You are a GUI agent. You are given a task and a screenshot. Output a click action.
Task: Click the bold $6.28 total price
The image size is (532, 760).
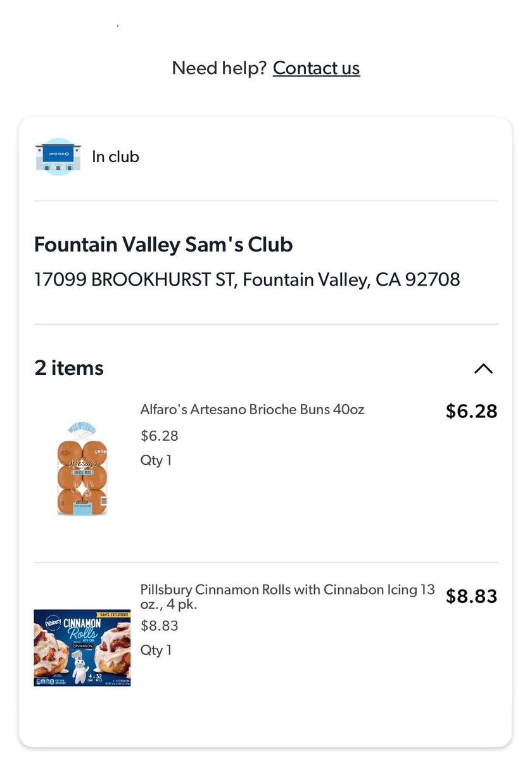coord(471,411)
